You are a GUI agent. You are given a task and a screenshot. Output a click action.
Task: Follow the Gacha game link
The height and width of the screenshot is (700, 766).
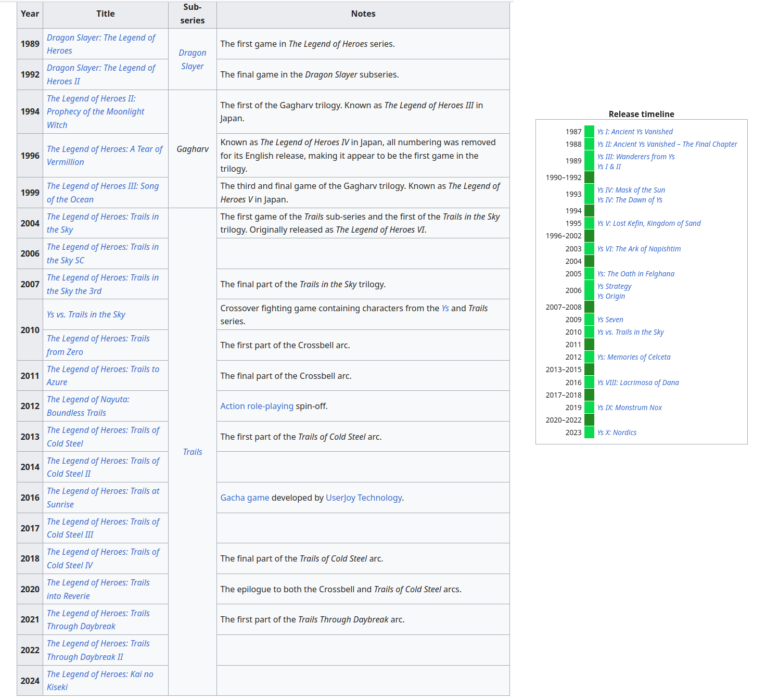[x=245, y=498]
